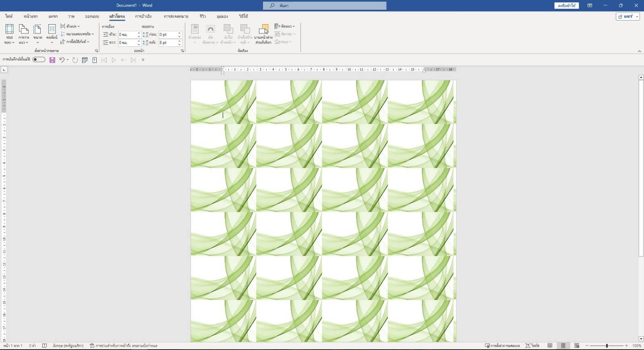
Task: Open the Selection Pane (บานหน้าต่างส่วนที่เลือก)
Action: (263, 34)
